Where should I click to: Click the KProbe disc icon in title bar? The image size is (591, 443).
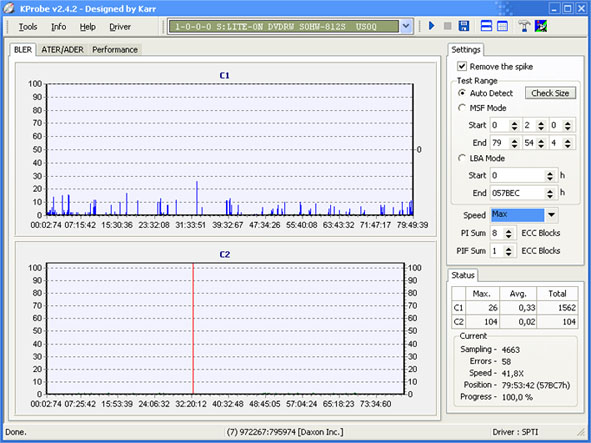9,8
